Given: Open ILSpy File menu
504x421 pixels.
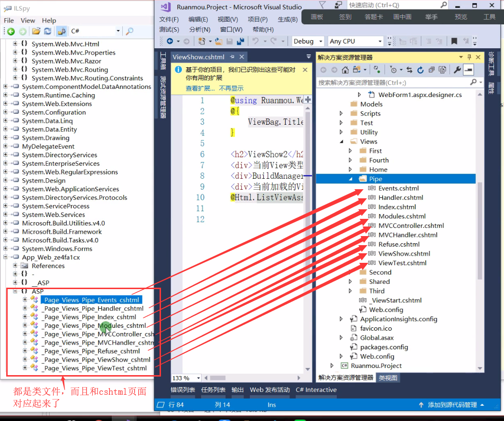Looking at the screenshot, I should click(9, 20).
